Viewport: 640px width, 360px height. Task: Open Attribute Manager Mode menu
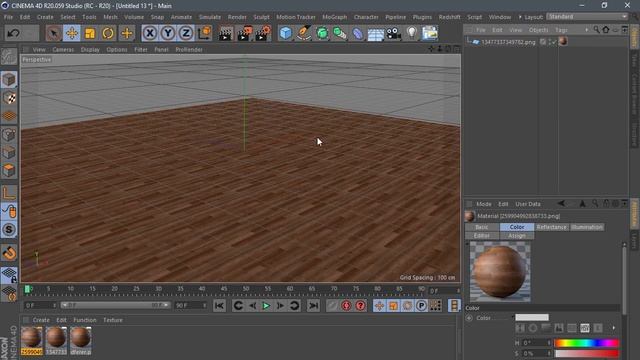coord(484,204)
